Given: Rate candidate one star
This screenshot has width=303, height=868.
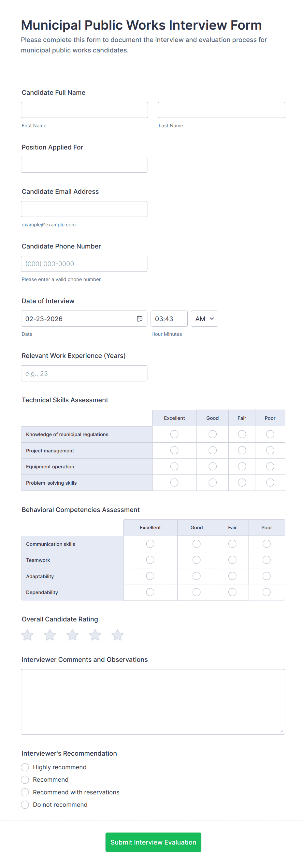Looking at the screenshot, I should 27,635.
